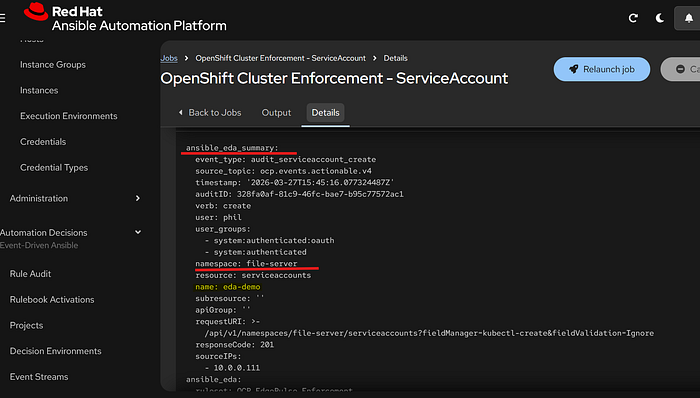700x398 pixels.
Task: Click the Relaunch job button
Action: click(602, 69)
